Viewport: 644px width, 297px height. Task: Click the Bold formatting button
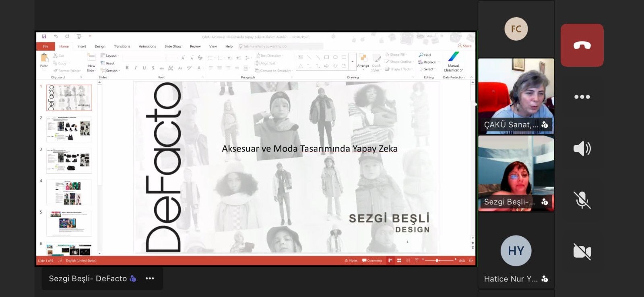tap(127, 68)
